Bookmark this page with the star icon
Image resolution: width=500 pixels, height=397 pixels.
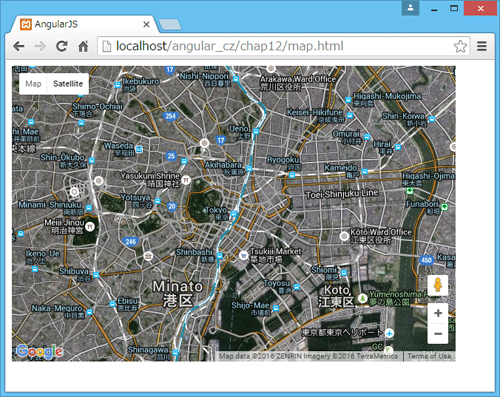click(460, 46)
